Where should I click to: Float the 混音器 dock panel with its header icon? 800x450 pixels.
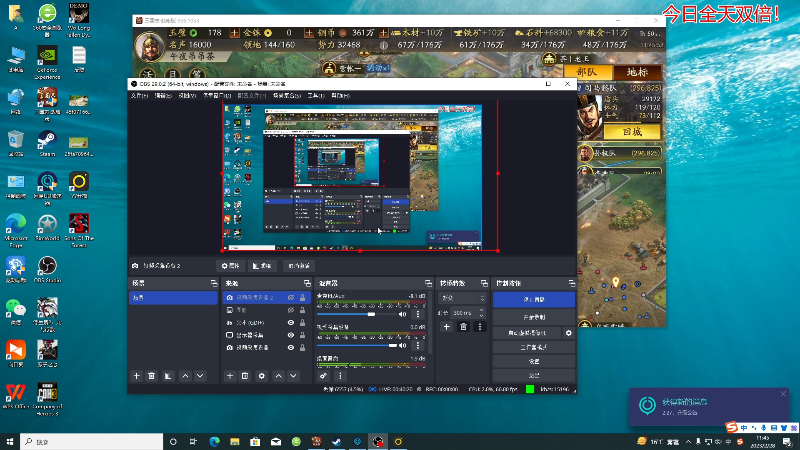(428, 283)
